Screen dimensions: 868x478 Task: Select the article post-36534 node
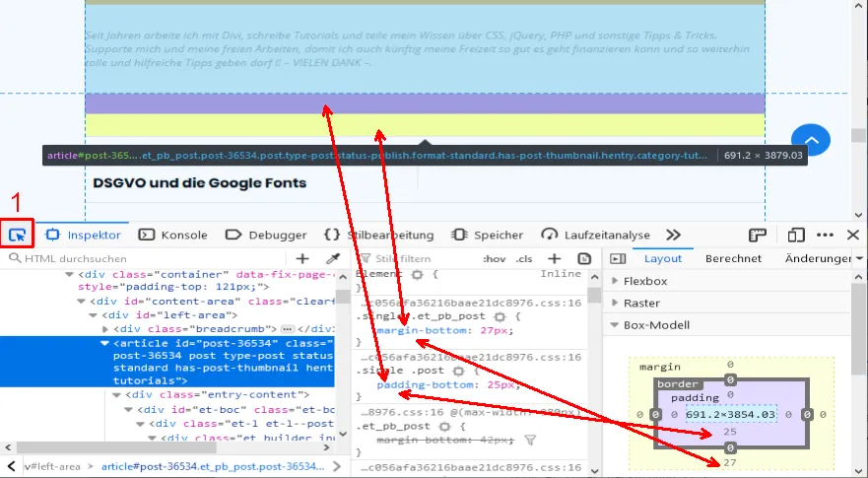coord(167,362)
